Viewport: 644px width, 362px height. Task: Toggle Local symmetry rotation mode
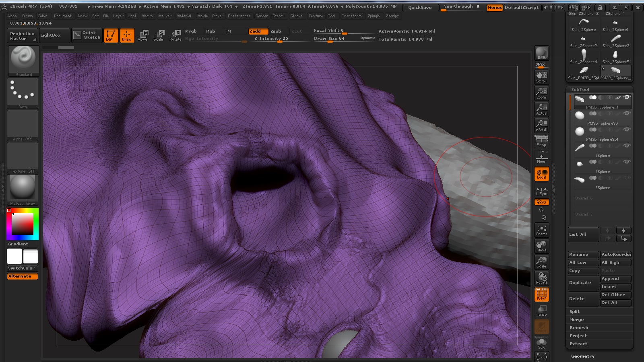click(x=541, y=174)
